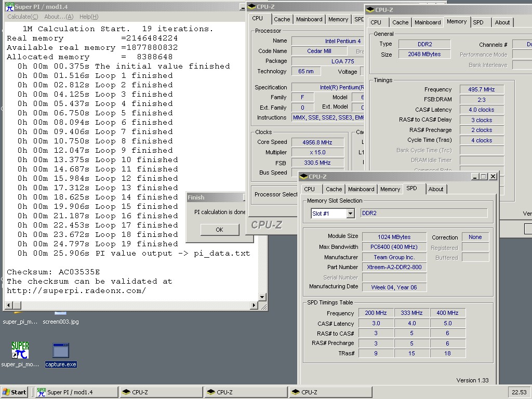
Task: Select the capture.exe desktop icon
Action: point(61,351)
